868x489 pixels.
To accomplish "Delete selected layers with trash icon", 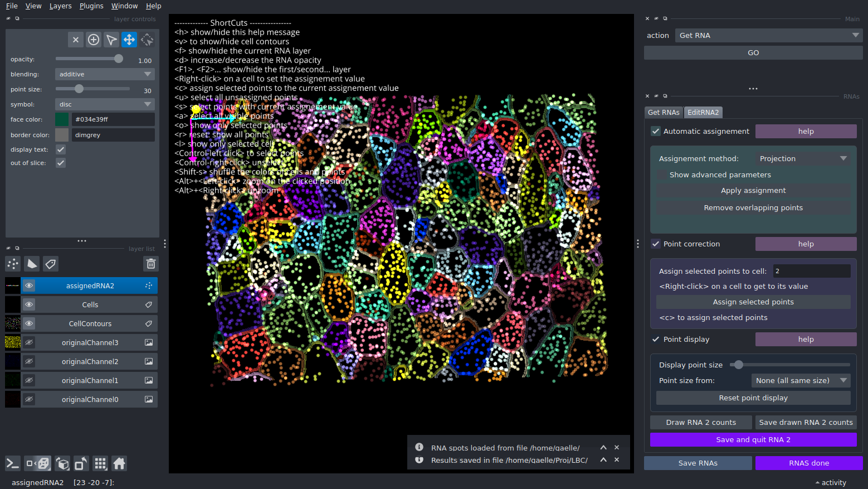I will point(151,264).
